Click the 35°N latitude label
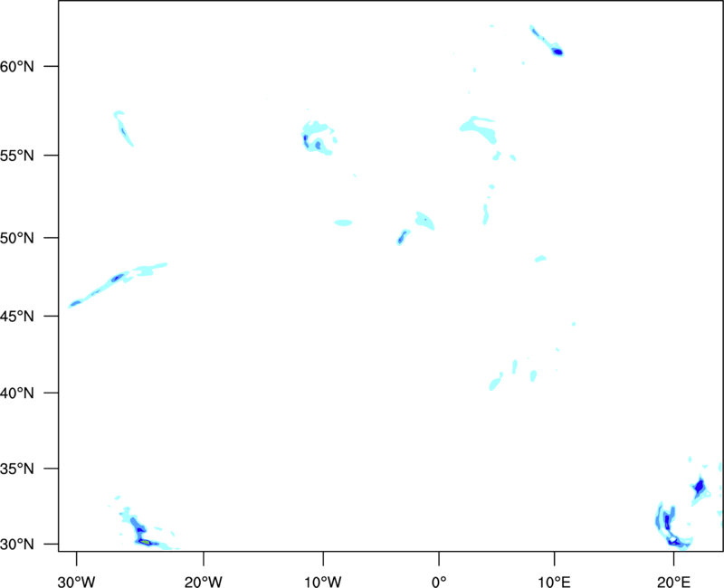Image resolution: width=724 pixels, height=588 pixels. pos(17,469)
